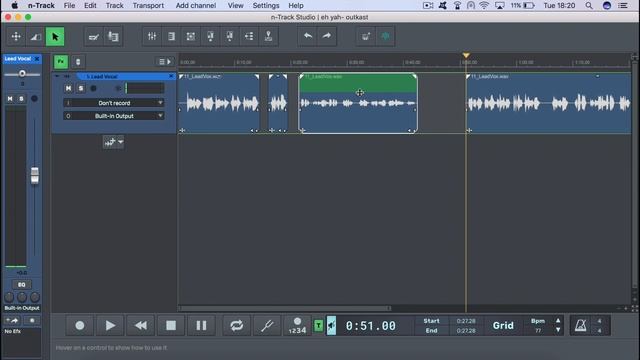Click the add audio track icon
Image resolution: width=640 pixels, height=360 pixels.
pyautogui.click(x=210, y=37)
